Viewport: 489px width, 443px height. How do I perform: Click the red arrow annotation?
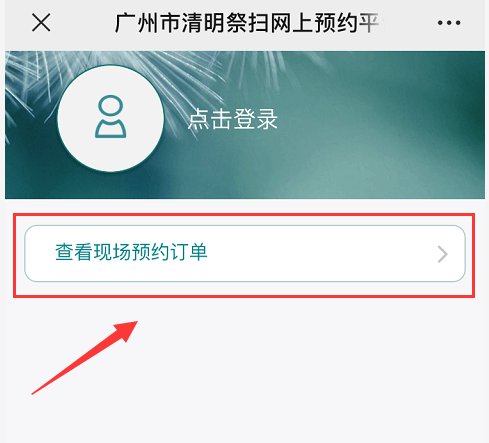[x=85, y=357]
